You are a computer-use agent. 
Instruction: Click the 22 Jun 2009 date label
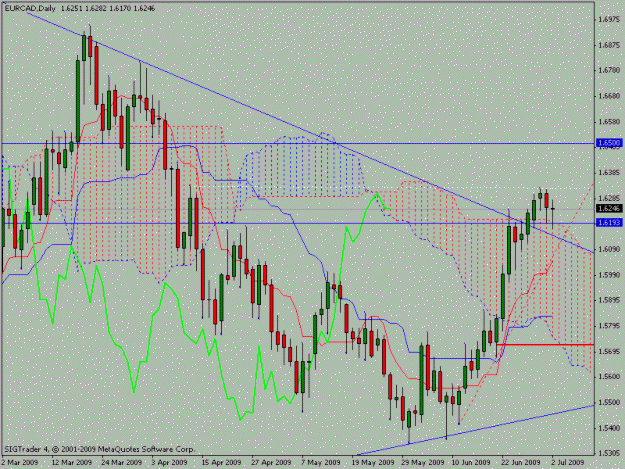pos(521,462)
